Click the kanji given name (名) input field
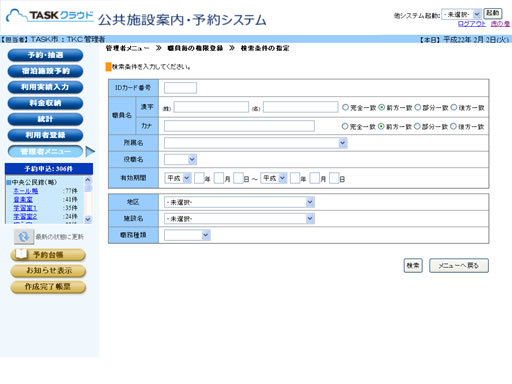 (x=300, y=107)
